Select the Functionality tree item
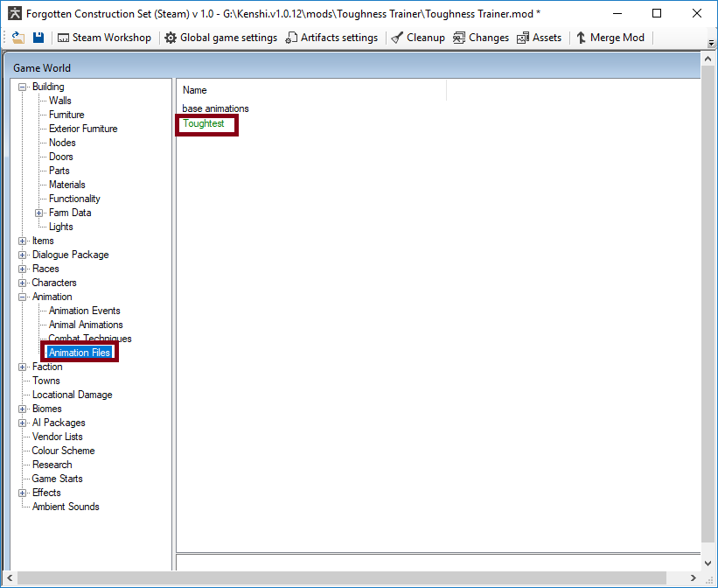Screen dimensions: 718x588 click(x=74, y=199)
